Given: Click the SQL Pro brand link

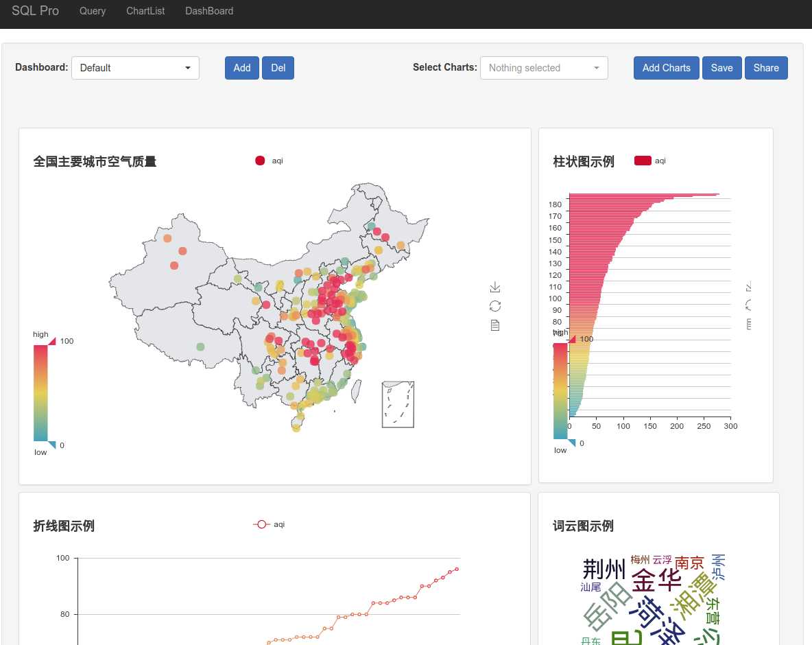Looking at the screenshot, I should pyautogui.click(x=35, y=11).
